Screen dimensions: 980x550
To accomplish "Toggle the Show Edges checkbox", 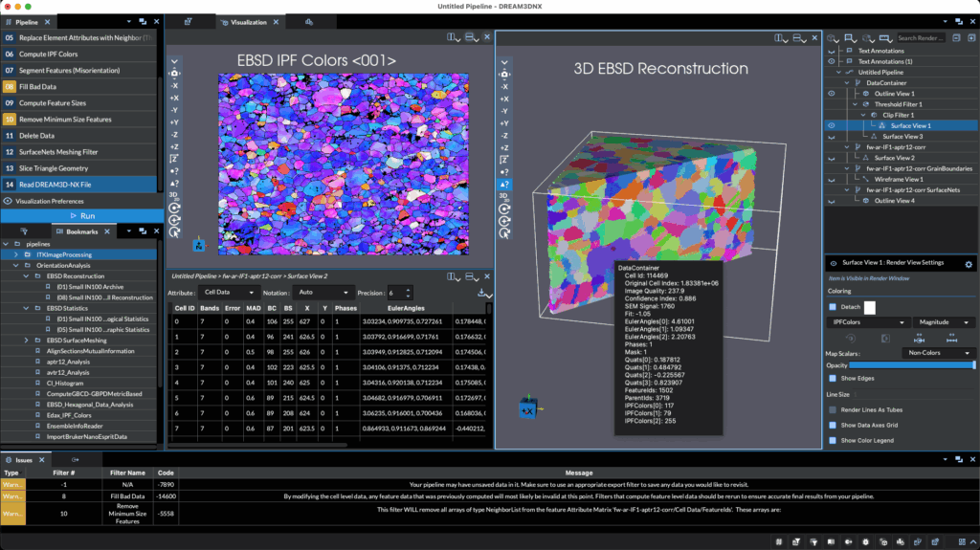I will coord(832,379).
